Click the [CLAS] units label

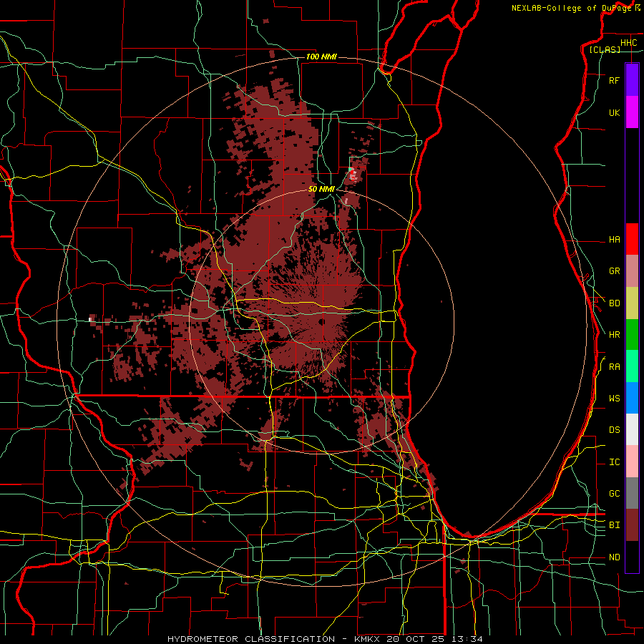tap(605, 50)
